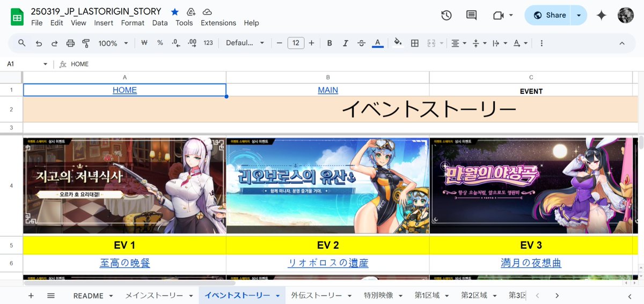Open the リオボロスの遺産 link

click(x=328, y=263)
